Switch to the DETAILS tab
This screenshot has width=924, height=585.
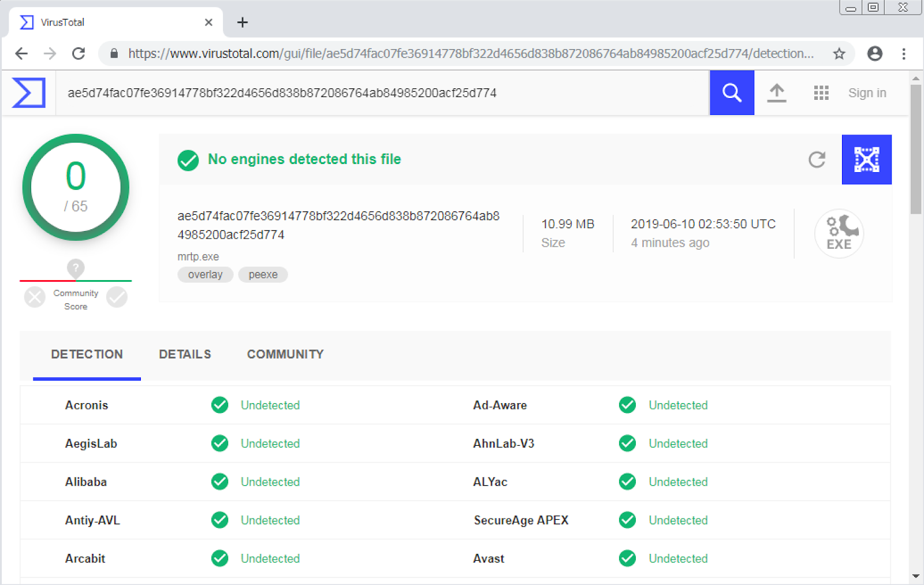point(185,355)
